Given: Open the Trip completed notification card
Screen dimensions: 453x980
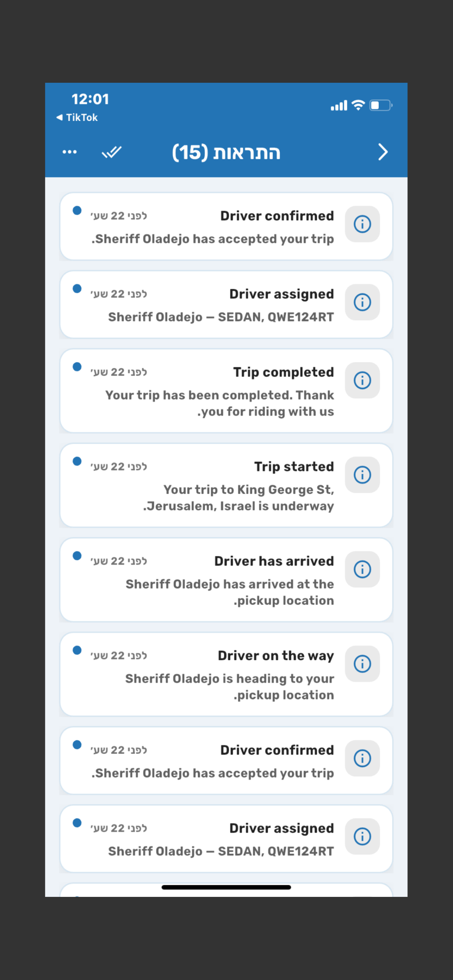Looking at the screenshot, I should (226, 391).
